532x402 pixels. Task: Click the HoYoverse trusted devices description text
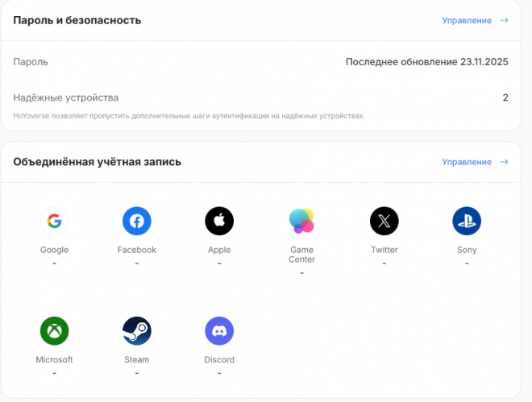189,116
